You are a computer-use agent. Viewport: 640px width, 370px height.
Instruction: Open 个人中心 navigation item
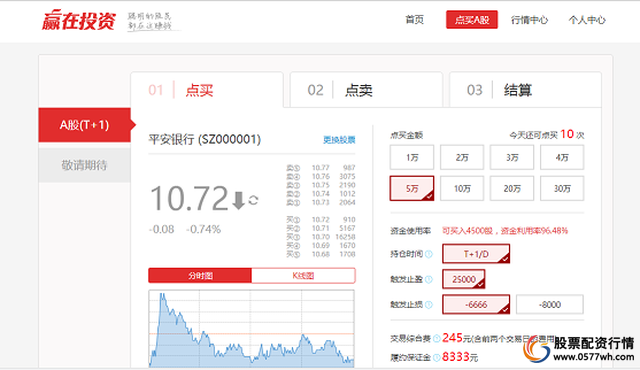[587, 20]
